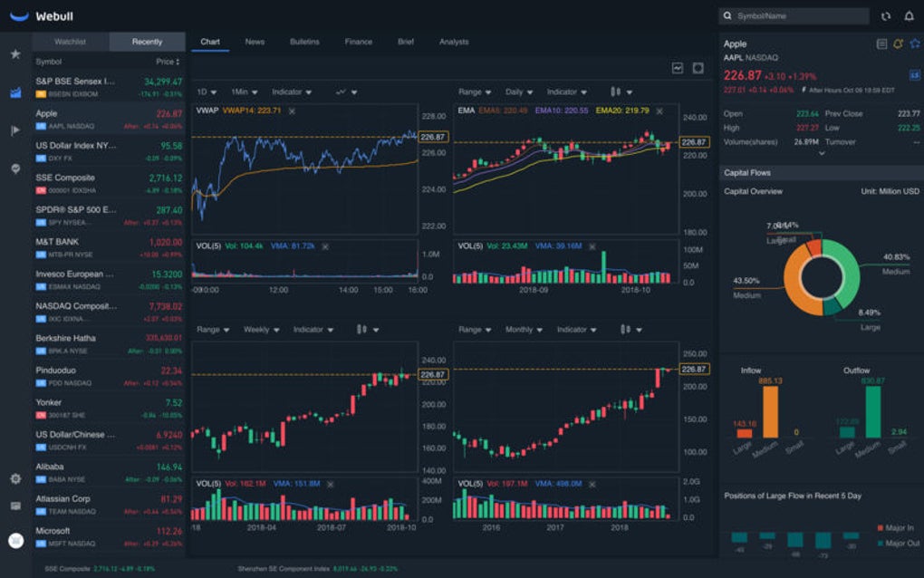Open the 1Min interval dropdown
The width and height of the screenshot is (924, 578).
[244, 92]
